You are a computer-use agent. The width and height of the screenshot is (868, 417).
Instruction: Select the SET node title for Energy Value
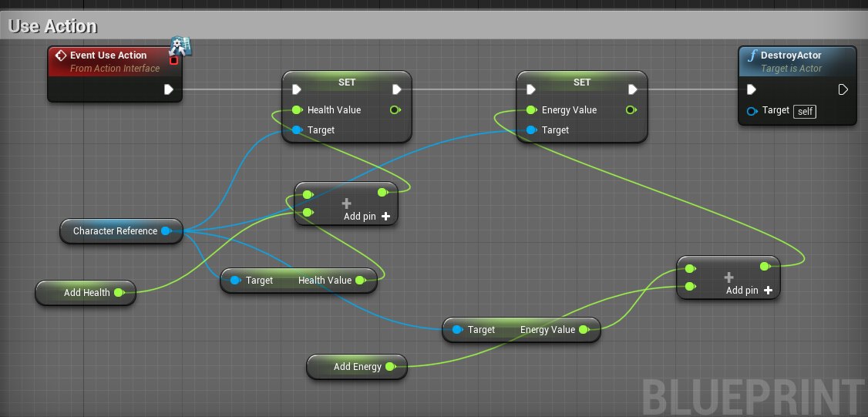(582, 82)
